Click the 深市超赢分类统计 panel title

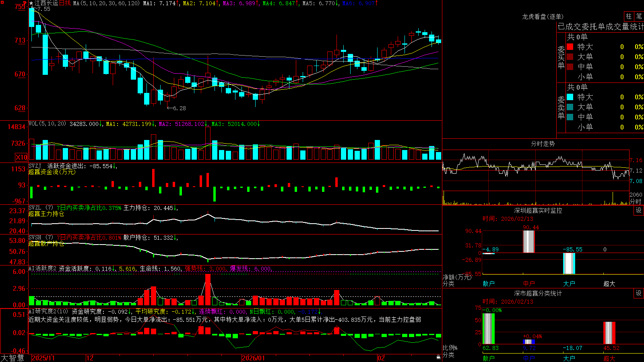tap(538, 293)
